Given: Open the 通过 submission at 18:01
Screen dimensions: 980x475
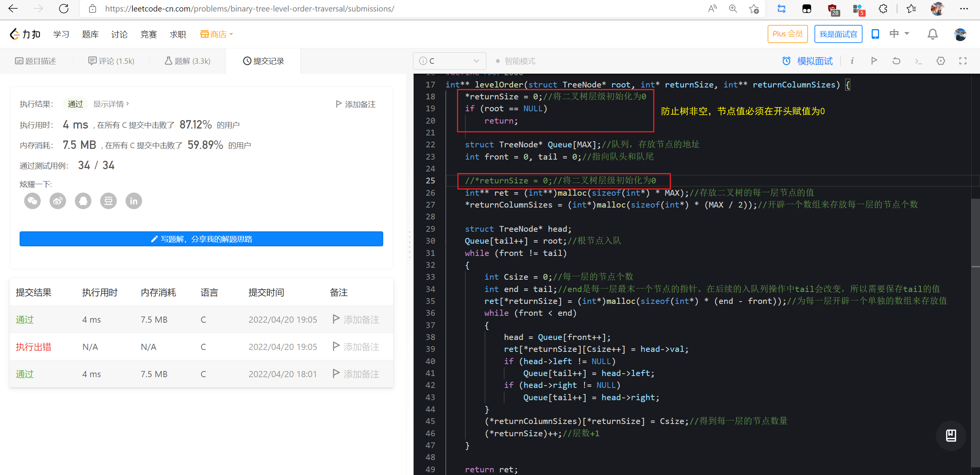Looking at the screenshot, I should [25, 374].
